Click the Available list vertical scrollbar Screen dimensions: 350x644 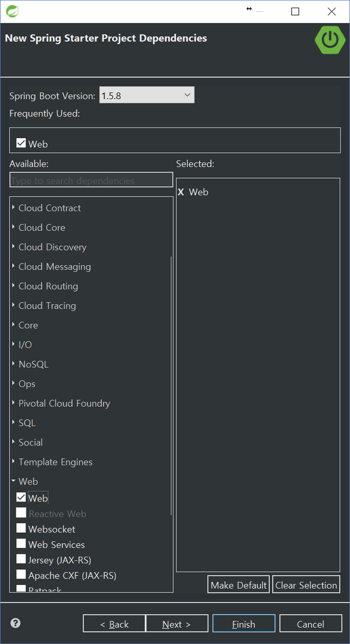pos(171,382)
